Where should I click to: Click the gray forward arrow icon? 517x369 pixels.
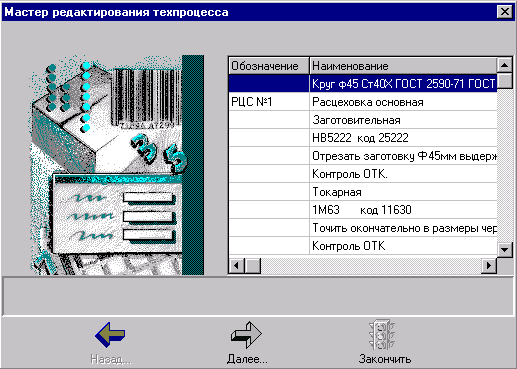point(246,335)
